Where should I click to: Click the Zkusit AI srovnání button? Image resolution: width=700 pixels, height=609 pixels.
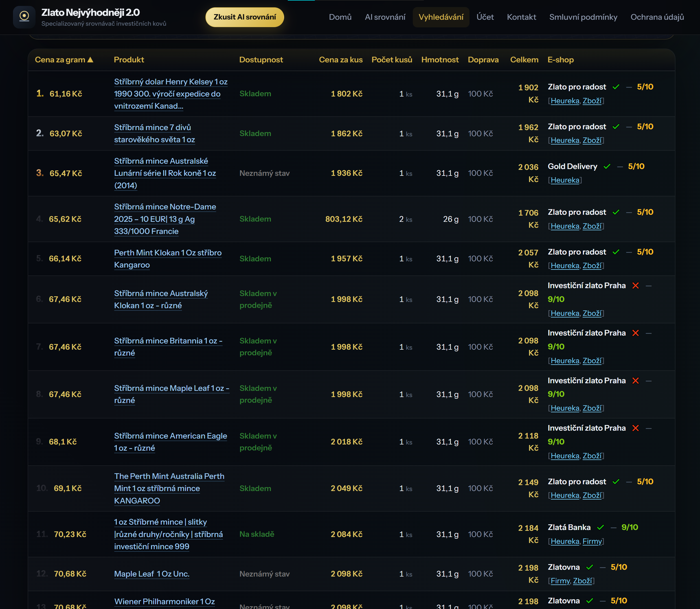point(245,17)
